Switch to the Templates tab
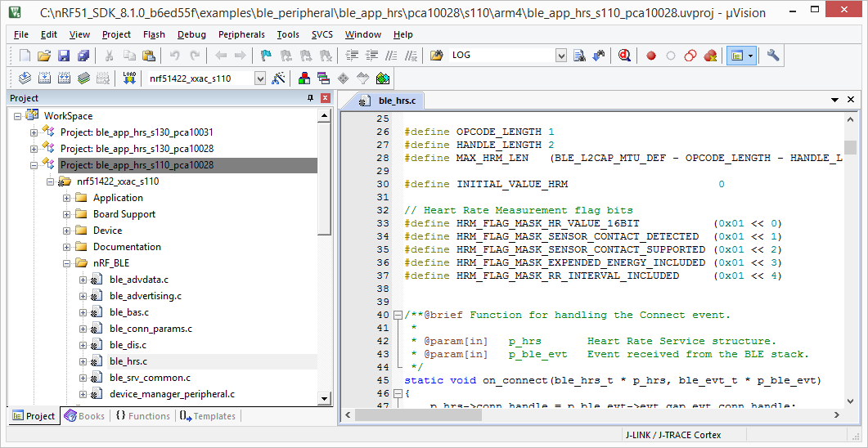The width and height of the screenshot is (868, 448). tap(208, 416)
